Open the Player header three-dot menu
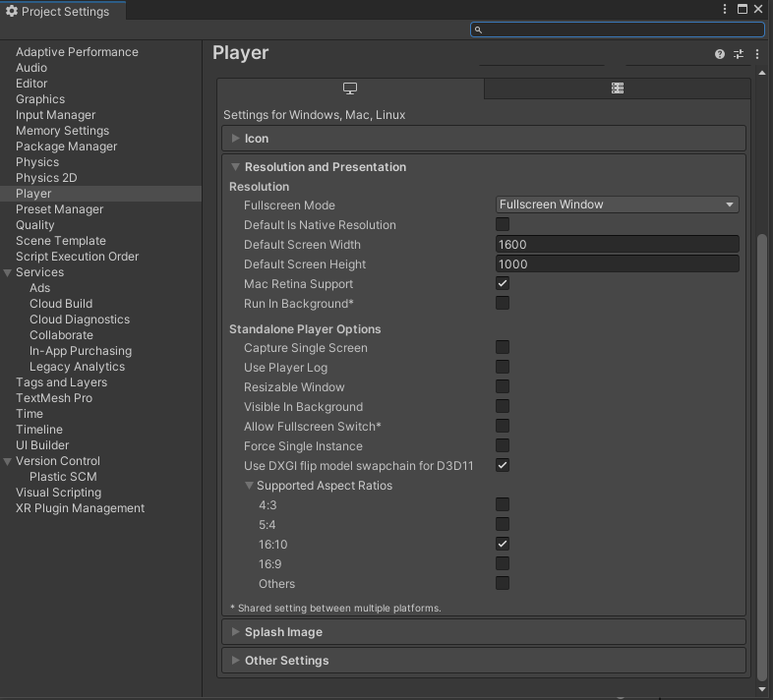 (757, 54)
